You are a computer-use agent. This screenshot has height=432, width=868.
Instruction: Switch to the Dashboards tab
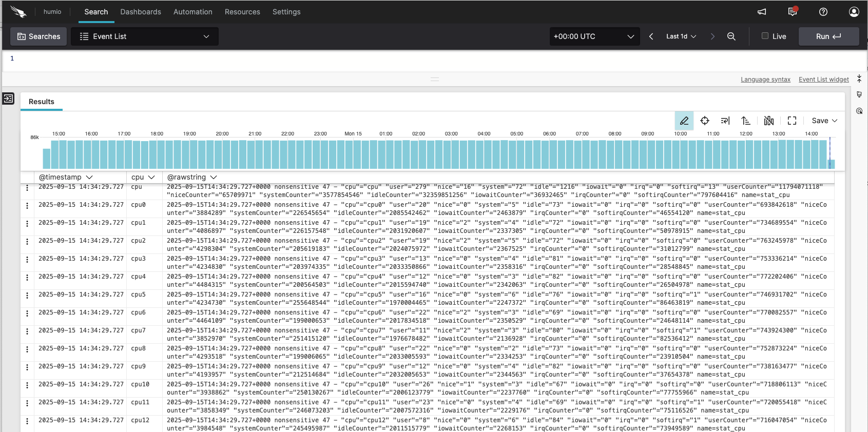point(141,12)
